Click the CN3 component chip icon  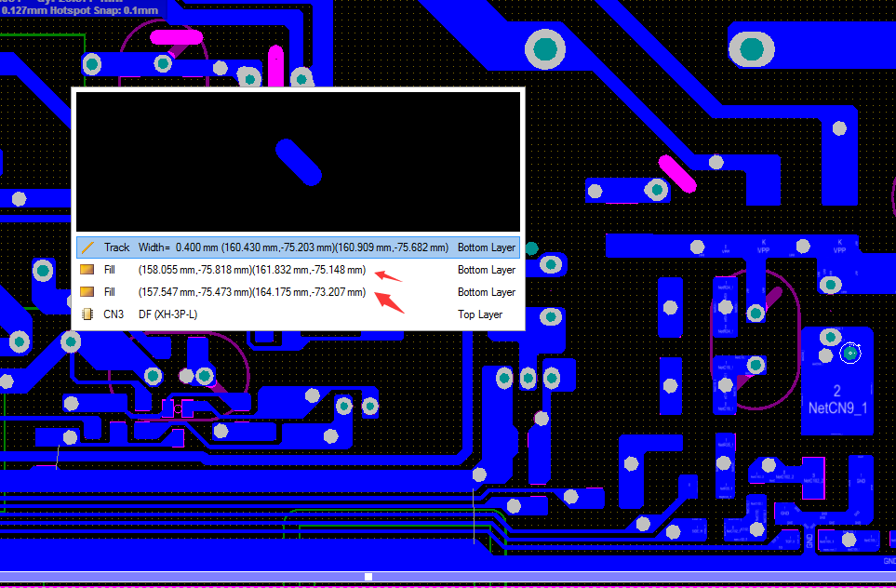coord(87,314)
